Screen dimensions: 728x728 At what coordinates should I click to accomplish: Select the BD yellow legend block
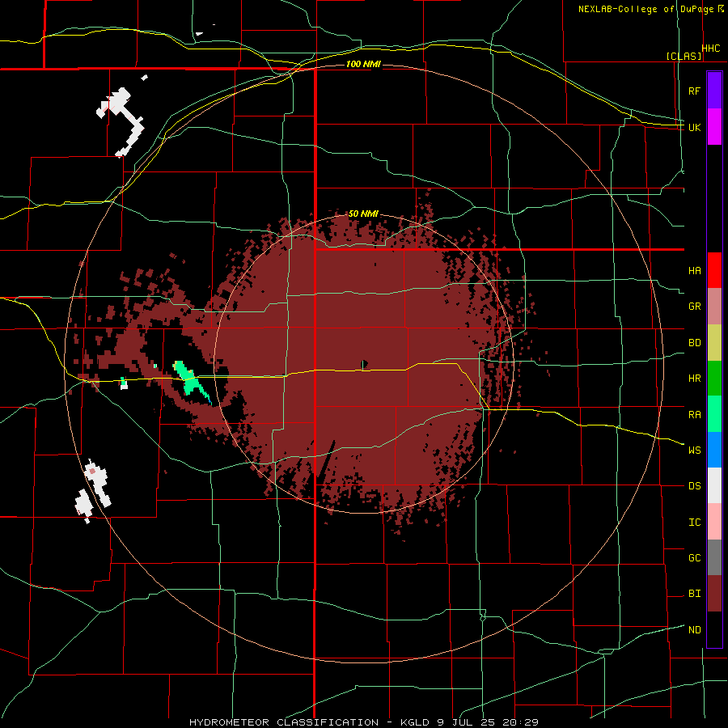[x=714, y=342]
